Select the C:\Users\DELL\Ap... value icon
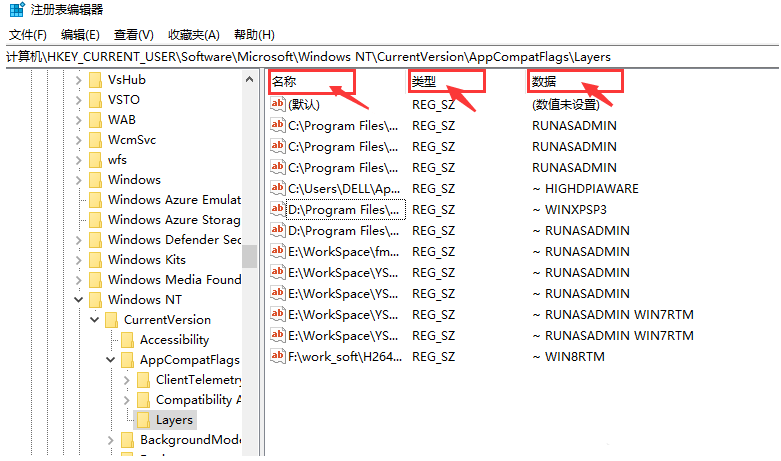 (x=277, y=188)
